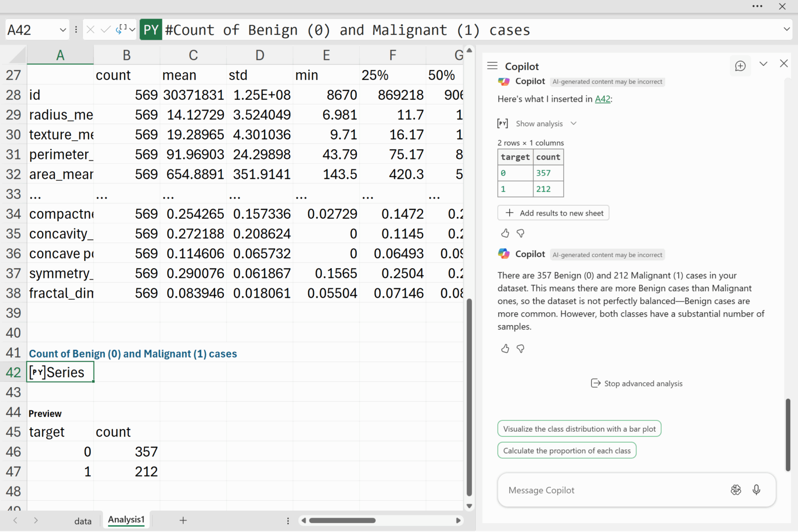Expand the Name Box dropdown
Viewport: 798px width, 532px height.
[x=63, y=30]
